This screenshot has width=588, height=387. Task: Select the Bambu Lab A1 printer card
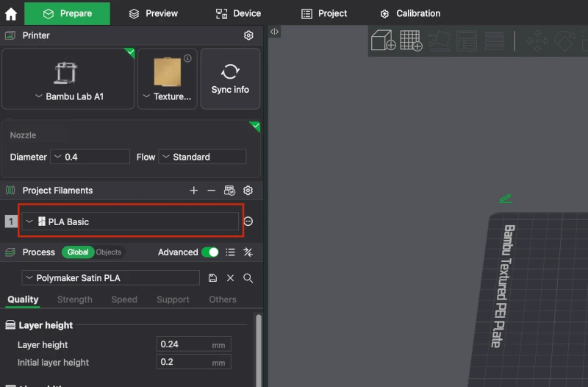pyautogui.click(x=68, y=79)
